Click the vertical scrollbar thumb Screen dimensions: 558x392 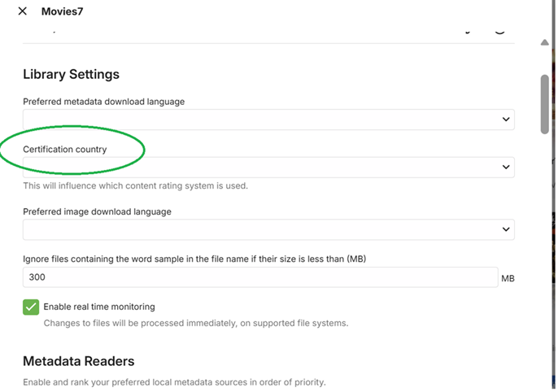[545, 103]
